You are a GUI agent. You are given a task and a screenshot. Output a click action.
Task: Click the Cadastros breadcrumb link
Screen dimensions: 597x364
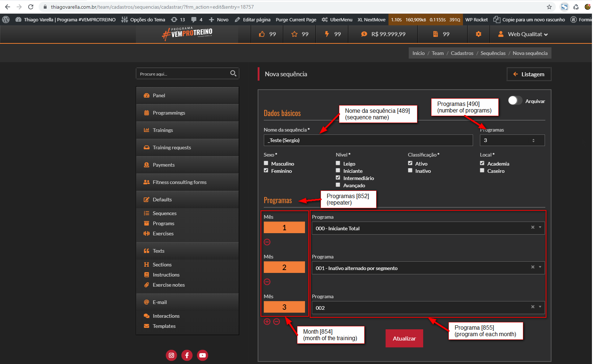click(x=462, y=53)
